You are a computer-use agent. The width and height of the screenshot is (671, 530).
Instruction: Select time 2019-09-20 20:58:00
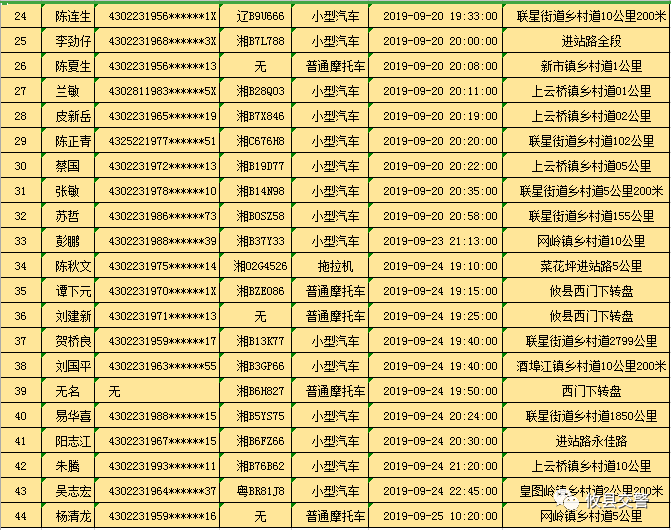pyautogui.click(x=440, y=216)
